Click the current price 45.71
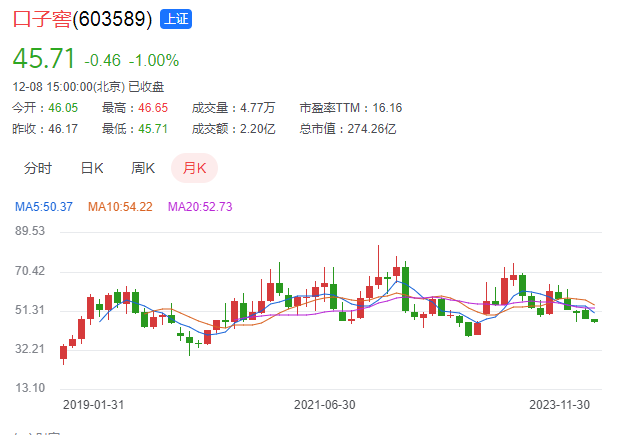 [44, 58]
